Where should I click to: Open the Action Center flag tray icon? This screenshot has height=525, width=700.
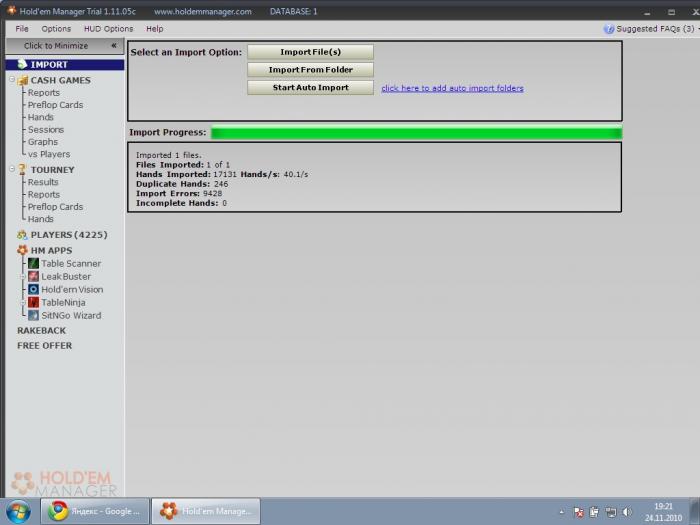tap(579, 512)
